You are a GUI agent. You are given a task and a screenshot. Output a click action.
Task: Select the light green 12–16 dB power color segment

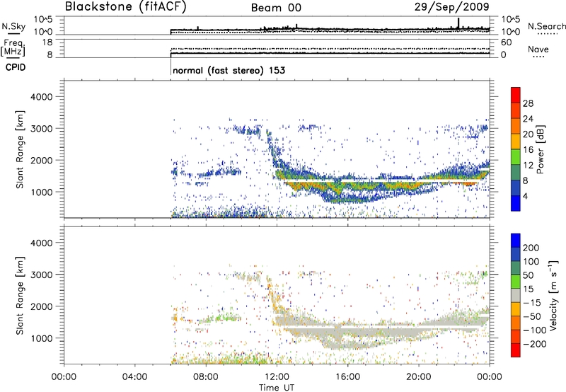tap(516, 157)
